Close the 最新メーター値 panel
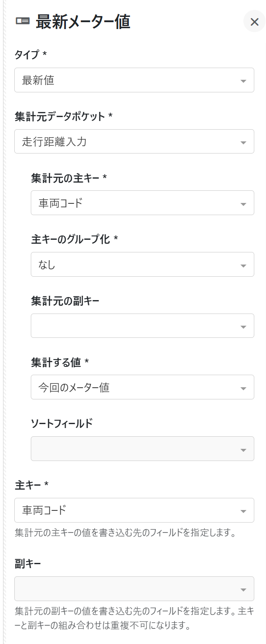 click(254, 22)
